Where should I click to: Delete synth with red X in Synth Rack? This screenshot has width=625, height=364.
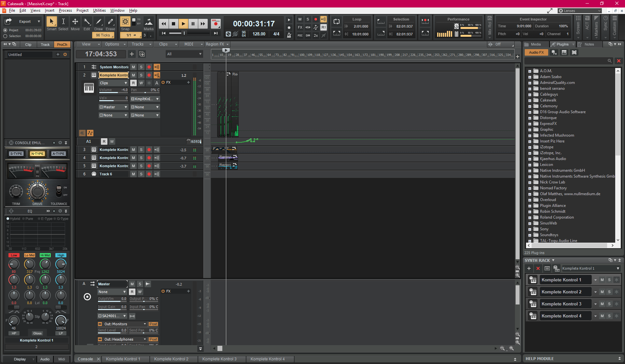[x=538, y=268]
